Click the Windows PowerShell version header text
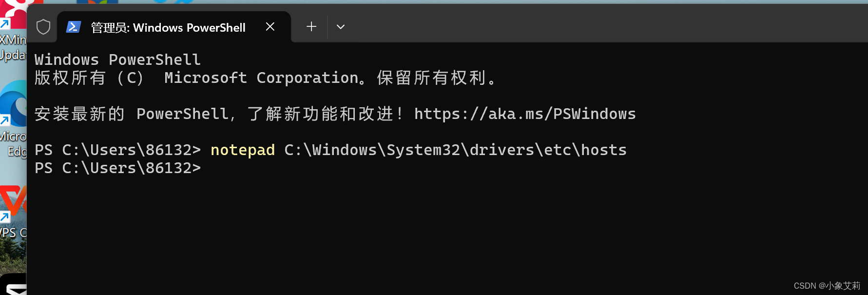The height and width of the screenshot is (295, 868). pyautogui.click(x=117, y=59)
